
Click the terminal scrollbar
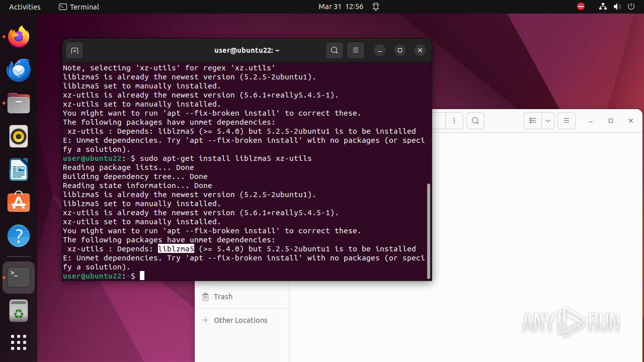pyautogui.click(x=429, y=230)
